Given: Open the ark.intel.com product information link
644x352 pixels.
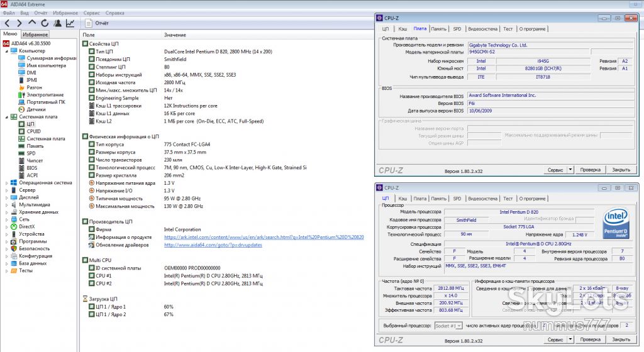Looking at the screenshot, I should [264, 237].
